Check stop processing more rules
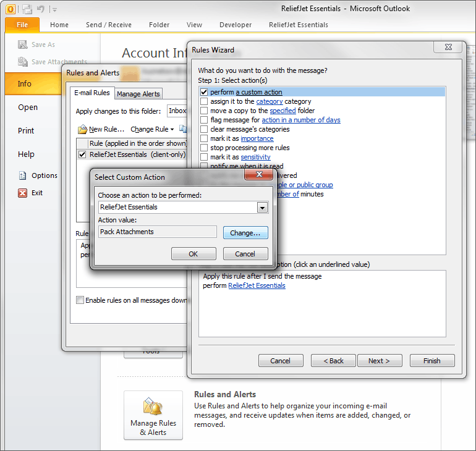The width and height of the screenshot is (476, 451). 204,148
